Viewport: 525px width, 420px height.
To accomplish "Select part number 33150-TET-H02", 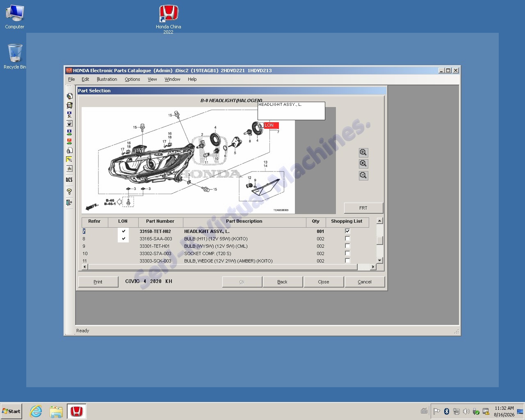I will [x=155, y=231].
